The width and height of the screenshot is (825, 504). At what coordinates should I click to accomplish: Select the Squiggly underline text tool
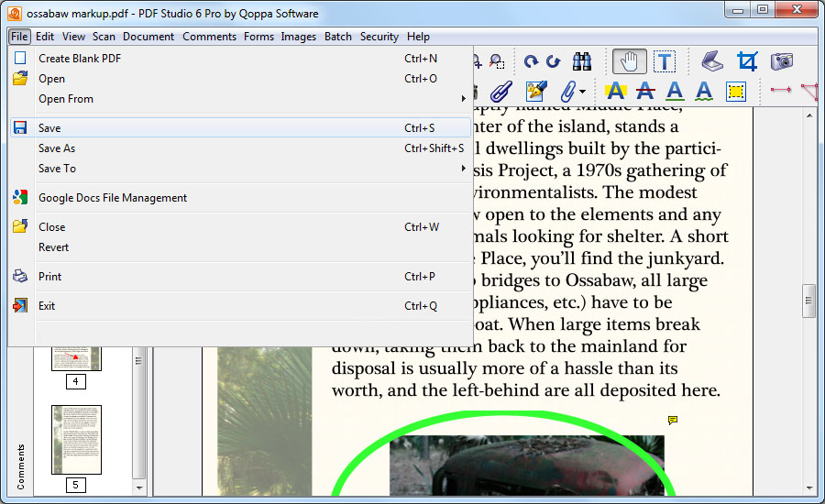point(704,92)
